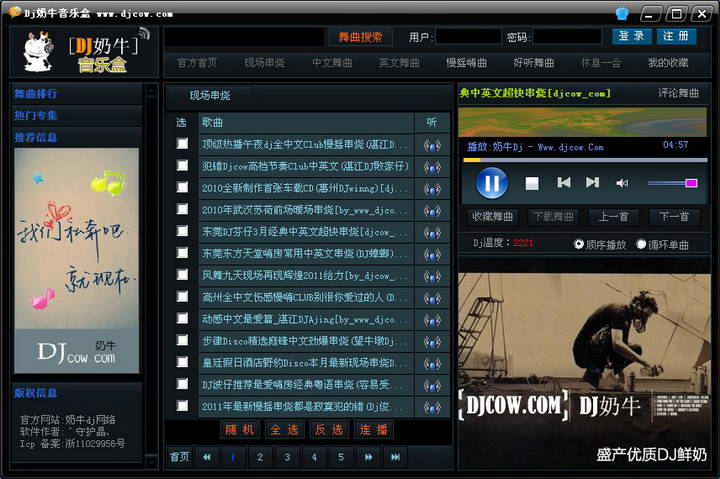Click the 下一首 next song button
The height and width of the screenshot is (479, 720).
(x=674, y=216)
